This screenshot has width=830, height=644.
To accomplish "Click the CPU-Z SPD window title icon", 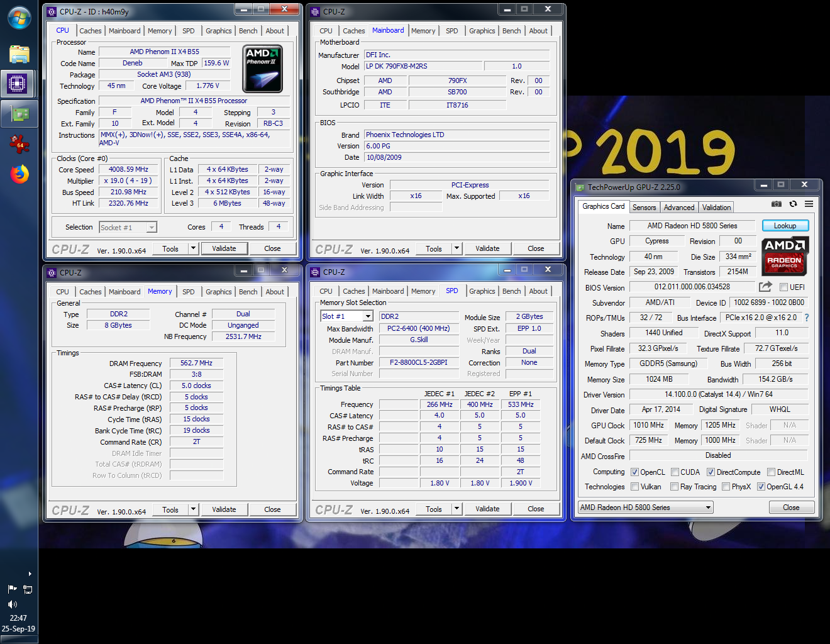I will (315, 272).
